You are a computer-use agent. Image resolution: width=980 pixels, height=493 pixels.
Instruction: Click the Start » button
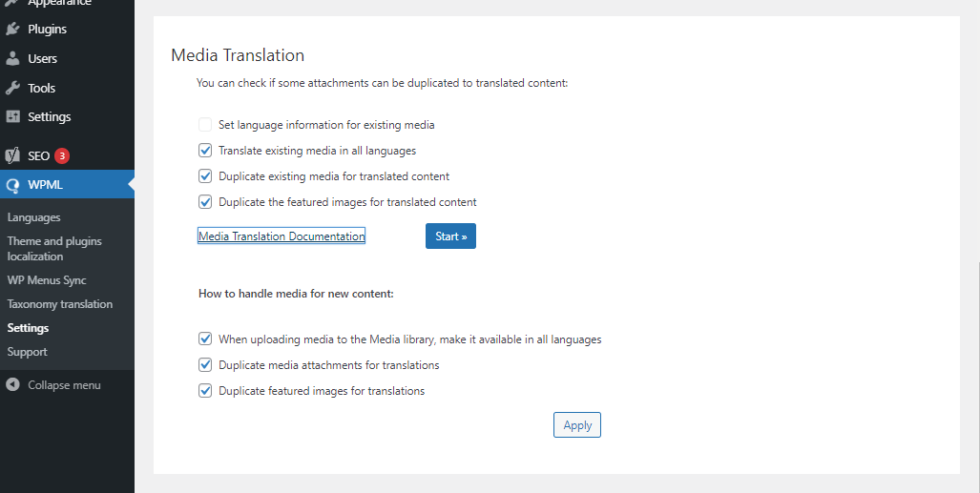(450, 236)
